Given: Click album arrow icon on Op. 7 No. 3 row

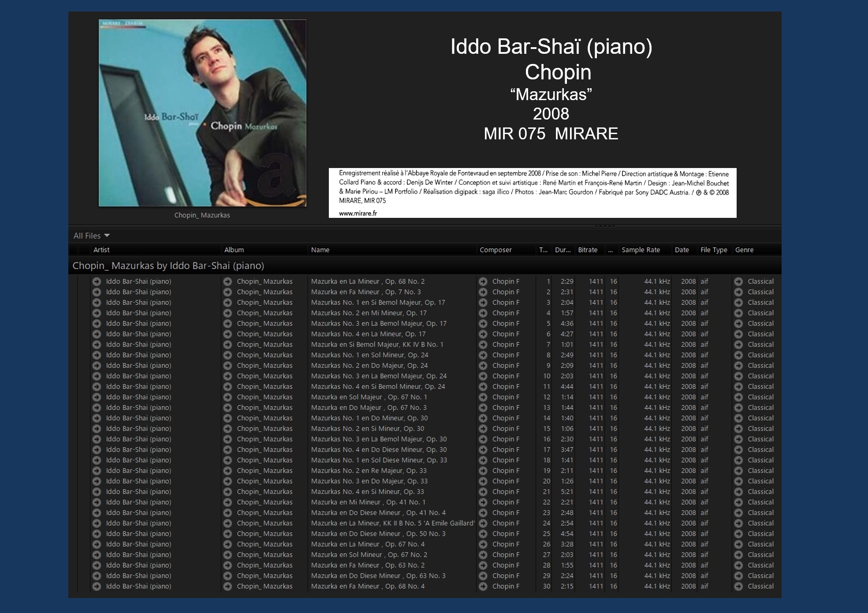Looking at the screenshot, I should pyautogui.click(x=227, y=292).
